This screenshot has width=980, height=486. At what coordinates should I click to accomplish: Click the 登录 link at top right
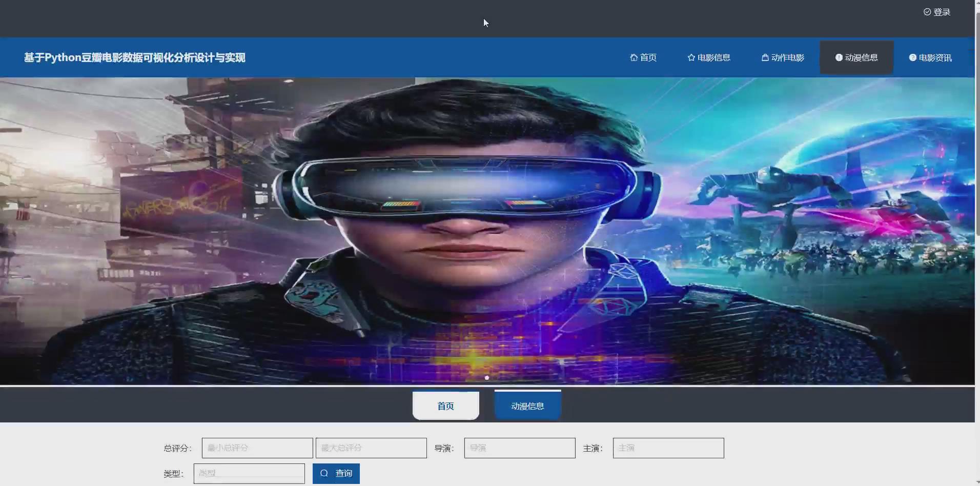tap(942, 11)
